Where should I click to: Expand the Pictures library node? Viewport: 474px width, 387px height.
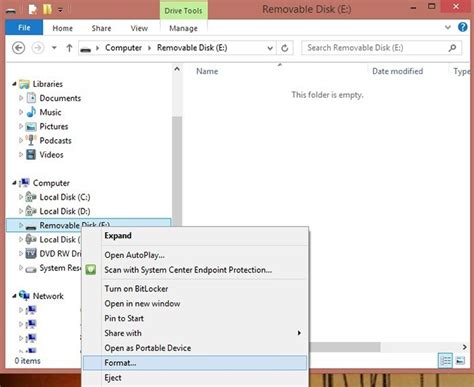[21, 126]
